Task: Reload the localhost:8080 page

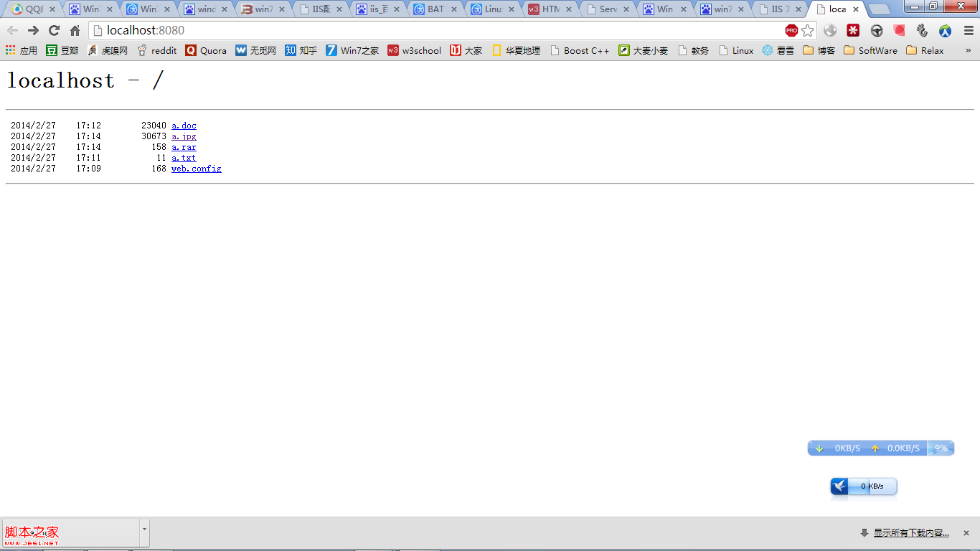Action: [x=54, y=31]
